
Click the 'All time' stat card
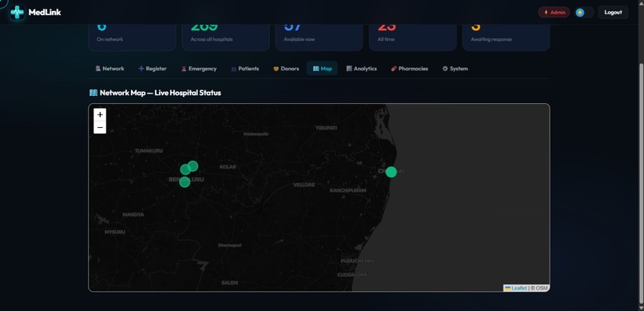413,37
